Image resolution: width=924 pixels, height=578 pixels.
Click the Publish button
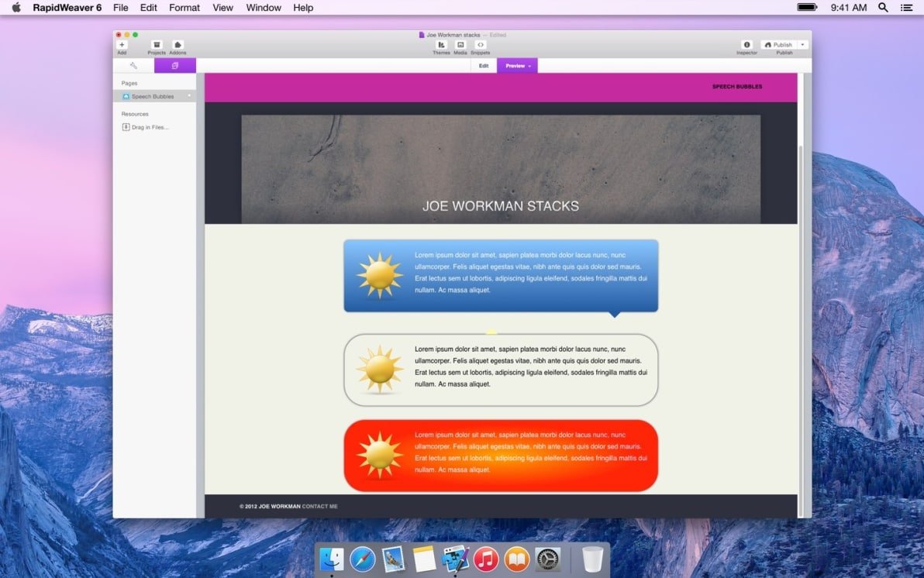click(779, 45)
